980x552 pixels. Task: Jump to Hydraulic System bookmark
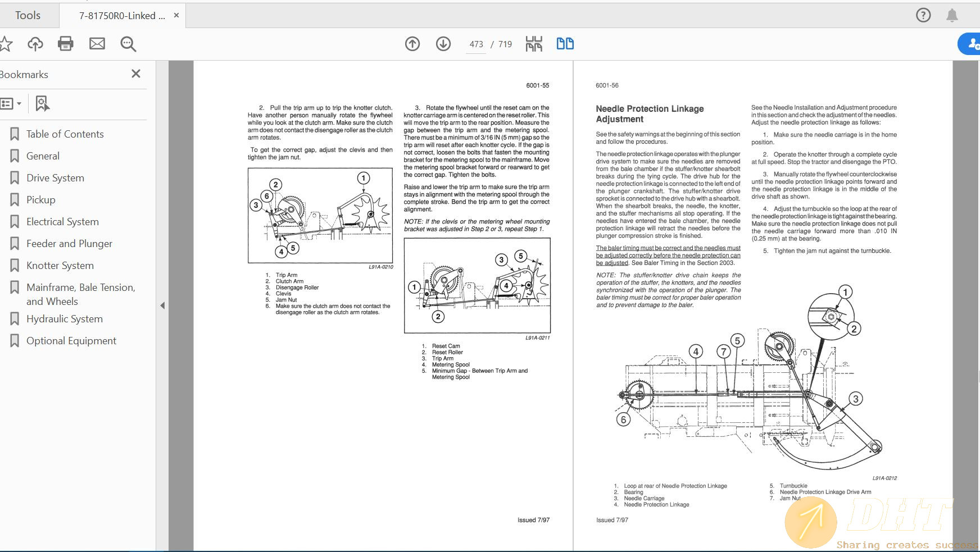click(x=65, y=319)
